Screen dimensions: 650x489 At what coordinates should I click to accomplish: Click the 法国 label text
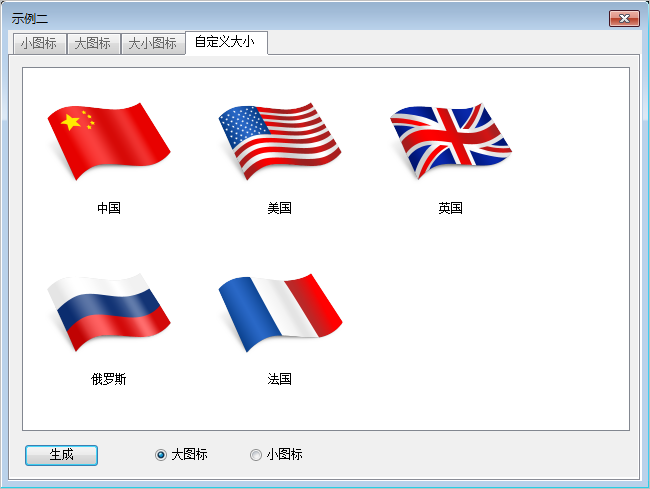click(280, 379)
